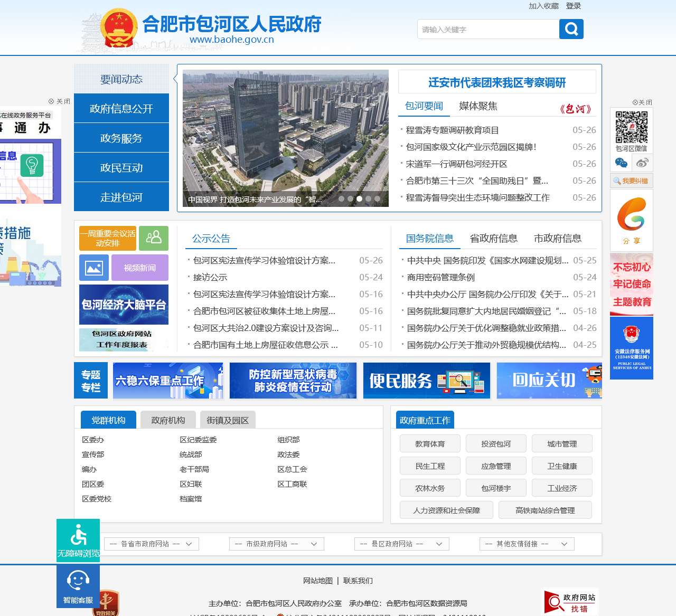Image resolution: width=676 pixels, height=616 pixels.
Task: Open 政府网站找错 badge in footer
Action: click(571, 603)
